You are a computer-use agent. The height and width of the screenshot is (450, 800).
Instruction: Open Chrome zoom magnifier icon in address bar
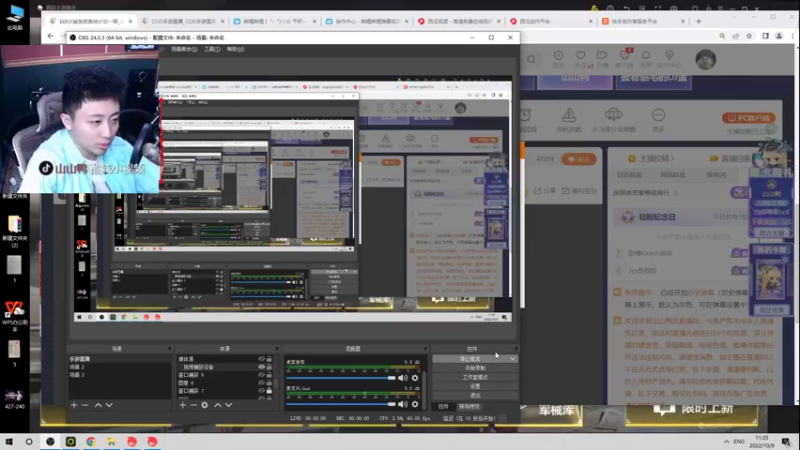click(722, 36)
